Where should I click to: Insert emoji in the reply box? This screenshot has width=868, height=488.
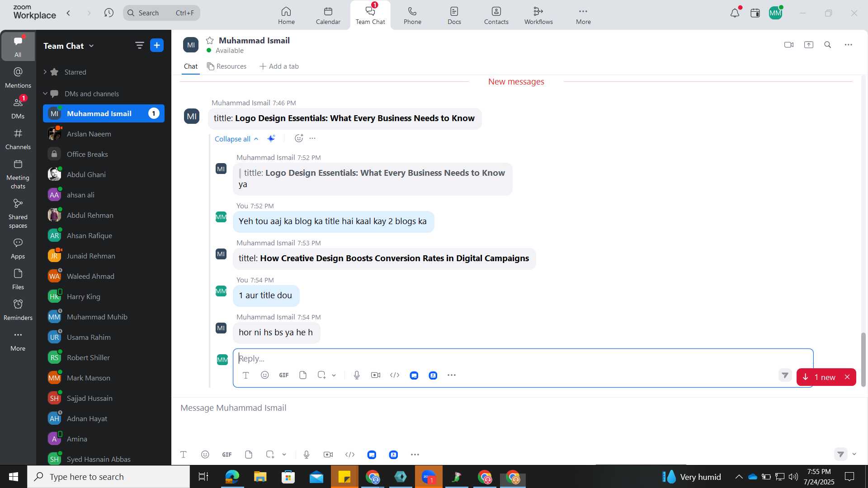pos(265,375)
